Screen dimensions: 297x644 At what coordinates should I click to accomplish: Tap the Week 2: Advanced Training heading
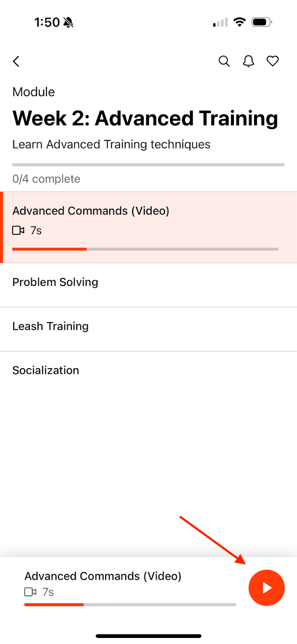point(145,118)
